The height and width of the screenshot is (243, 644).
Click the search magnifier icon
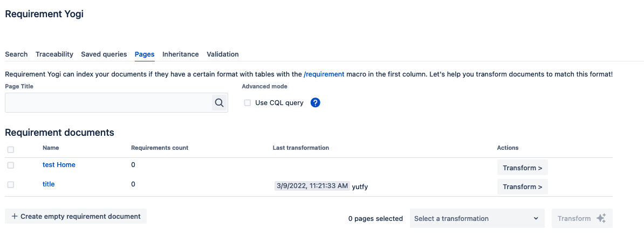click(219, 102)
